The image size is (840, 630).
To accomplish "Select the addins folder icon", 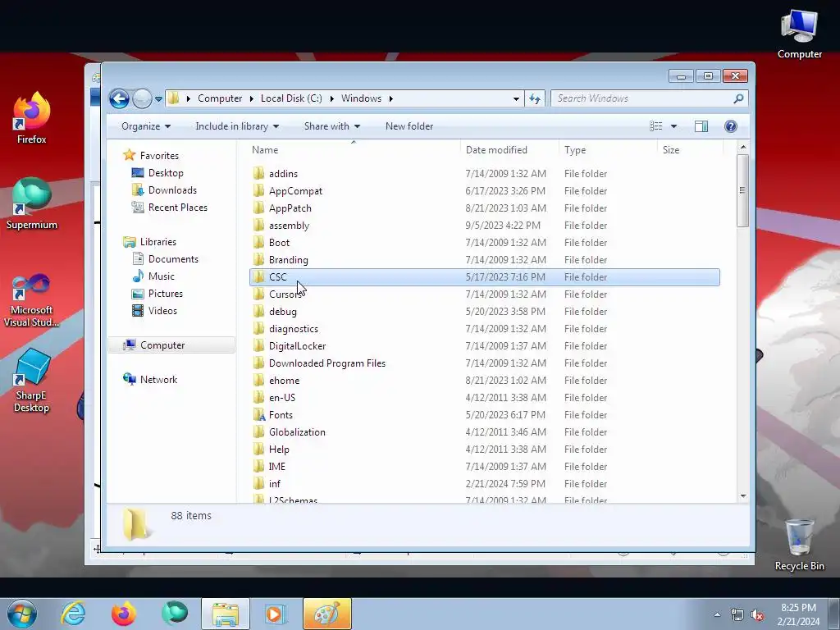I will (x=258, y=173).
